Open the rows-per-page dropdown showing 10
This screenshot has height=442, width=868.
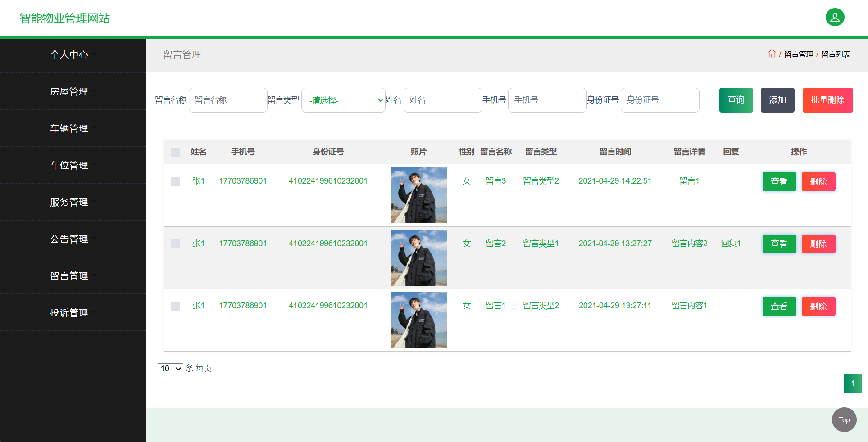coord(170,368)
